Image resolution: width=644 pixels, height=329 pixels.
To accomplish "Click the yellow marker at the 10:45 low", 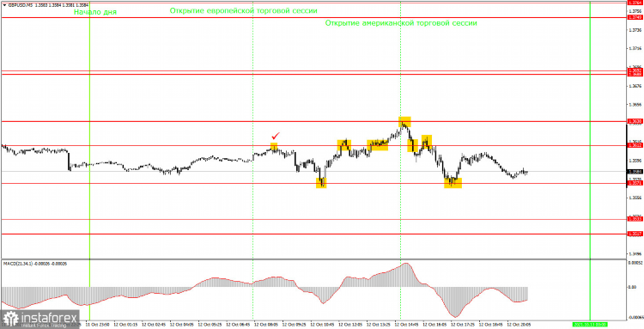I will click(321, 183).
